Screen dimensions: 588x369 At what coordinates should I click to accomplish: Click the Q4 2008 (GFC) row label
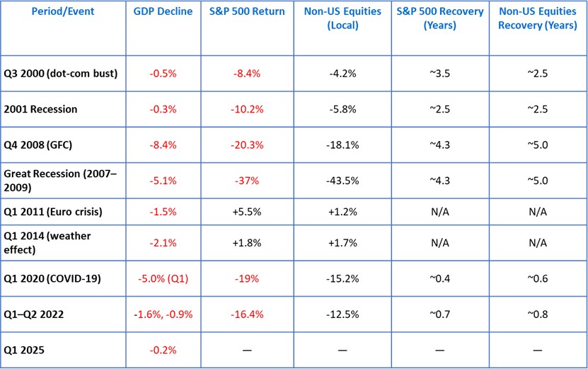[40, 144]
